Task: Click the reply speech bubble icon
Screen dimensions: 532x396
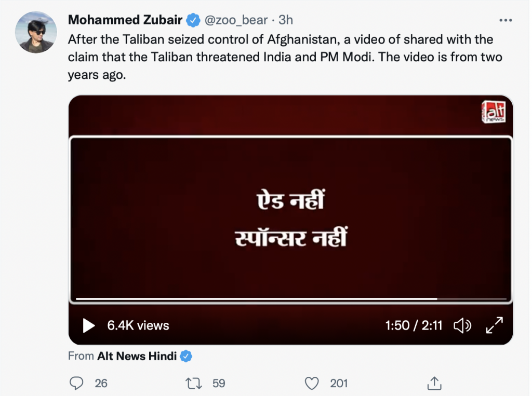Action: click(x=77, y=383)
